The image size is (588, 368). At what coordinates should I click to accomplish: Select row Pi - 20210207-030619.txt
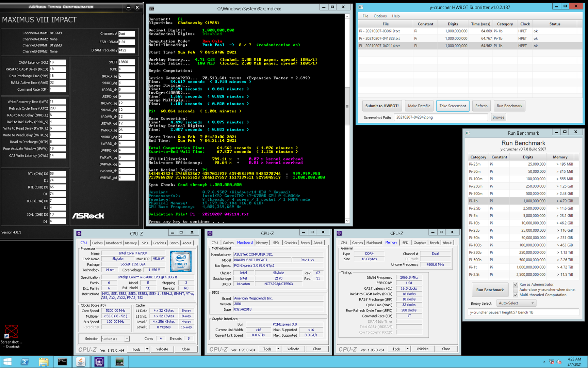point(470,31)
